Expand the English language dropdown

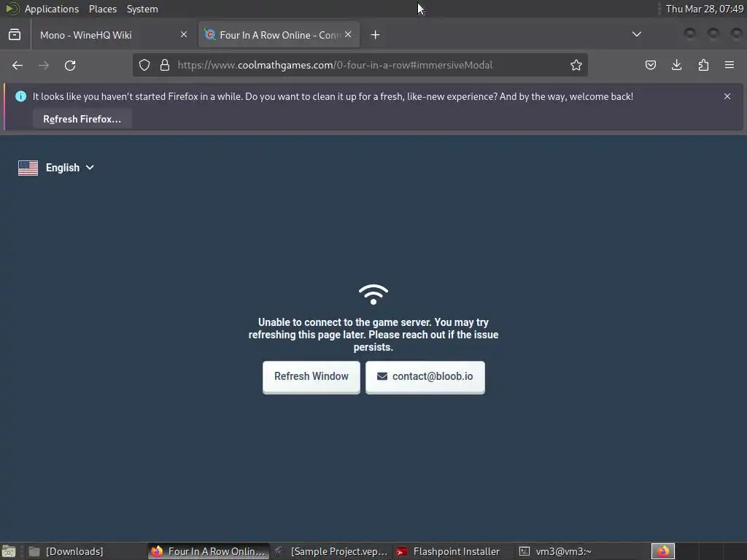pos(69,168)
